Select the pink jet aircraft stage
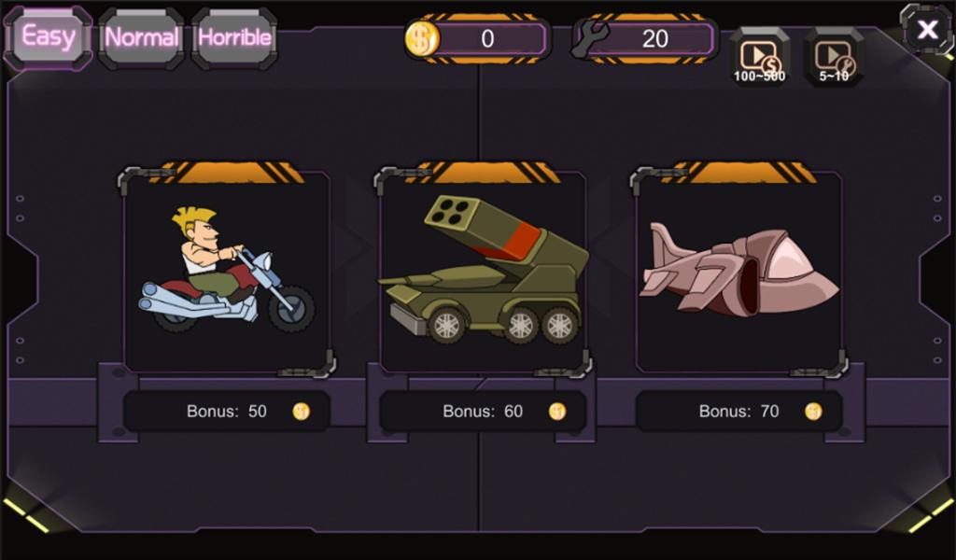Viewport: 956px width, 560px height. 739,272
